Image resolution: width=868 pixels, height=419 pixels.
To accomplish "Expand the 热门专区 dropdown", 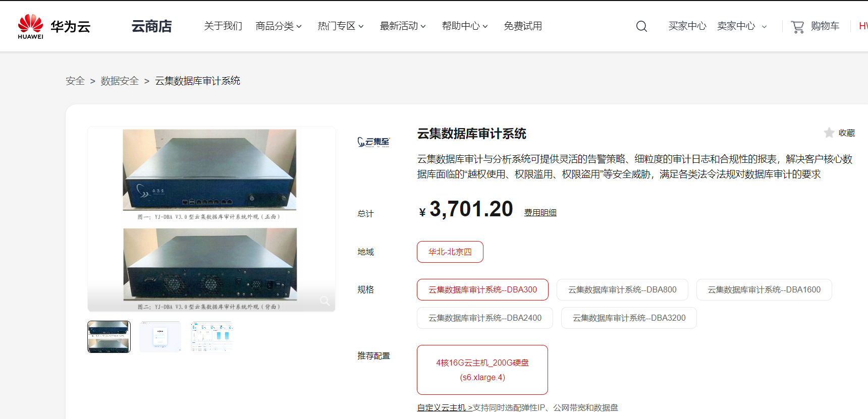I will pyautogui.click(x=341, y=26).
